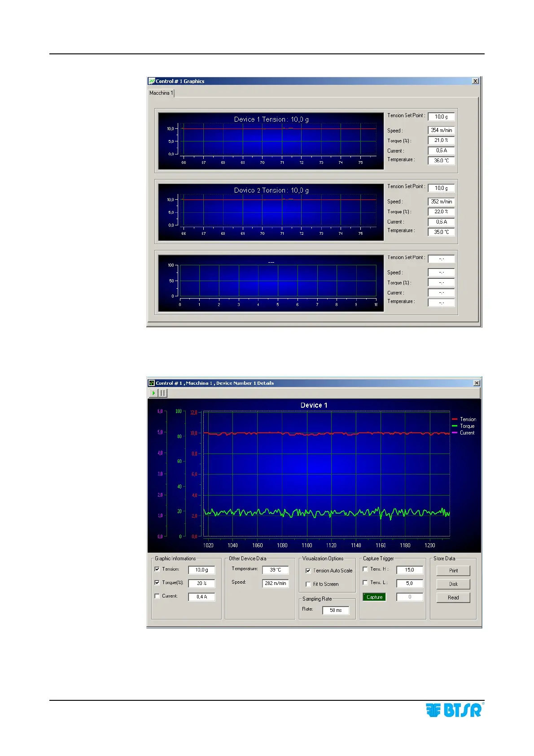This screenshot has width=534, height=756.
Task: Click the Temperature field 39 °C
Action: pos(276,570)
